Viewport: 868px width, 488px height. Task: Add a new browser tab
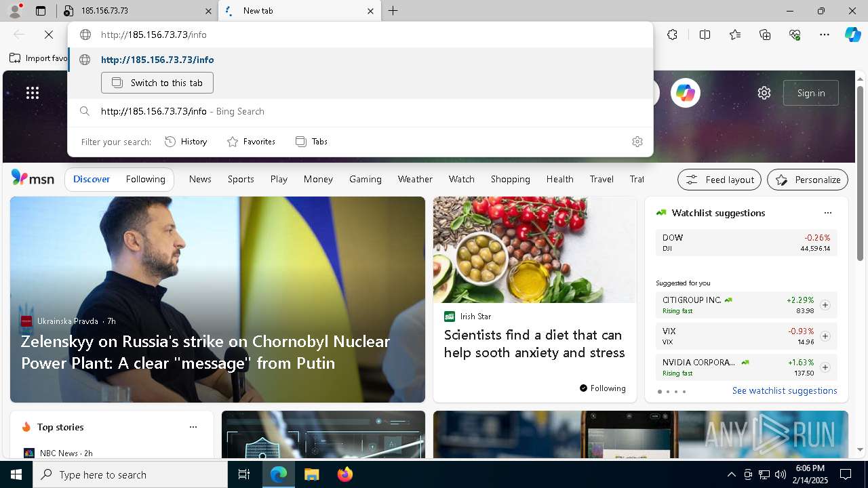click(393, 11)
